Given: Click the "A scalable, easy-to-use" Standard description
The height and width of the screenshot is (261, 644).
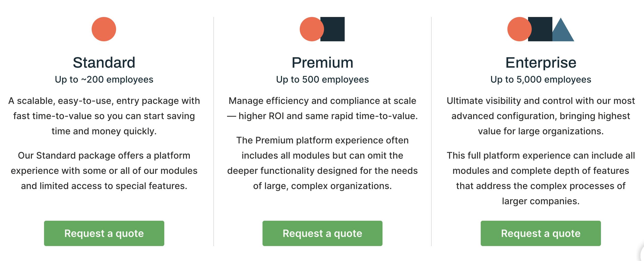Looking at the screenshot, I should [x=104, y=116].
